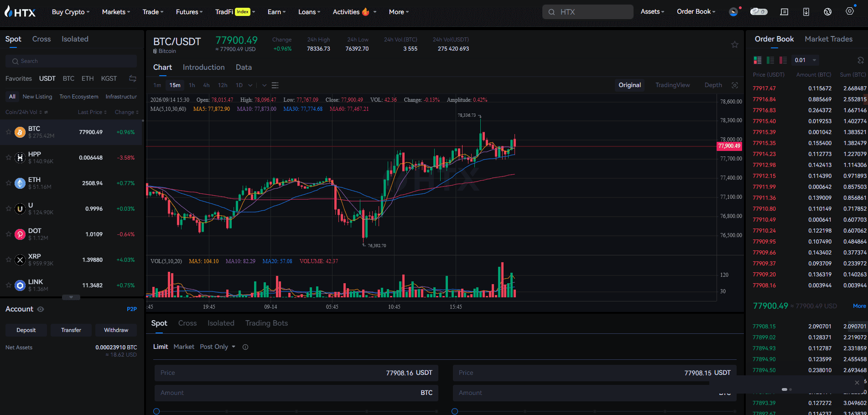The width and height of the screenshot is (868, 415).
Task: Switch the chart to Original view
Action: (629, 85)
